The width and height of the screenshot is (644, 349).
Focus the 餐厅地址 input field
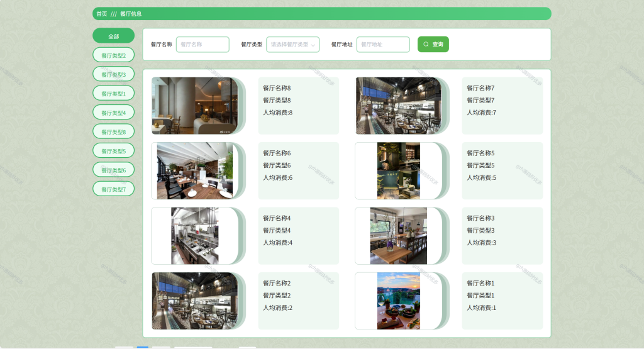coord(383,45)
